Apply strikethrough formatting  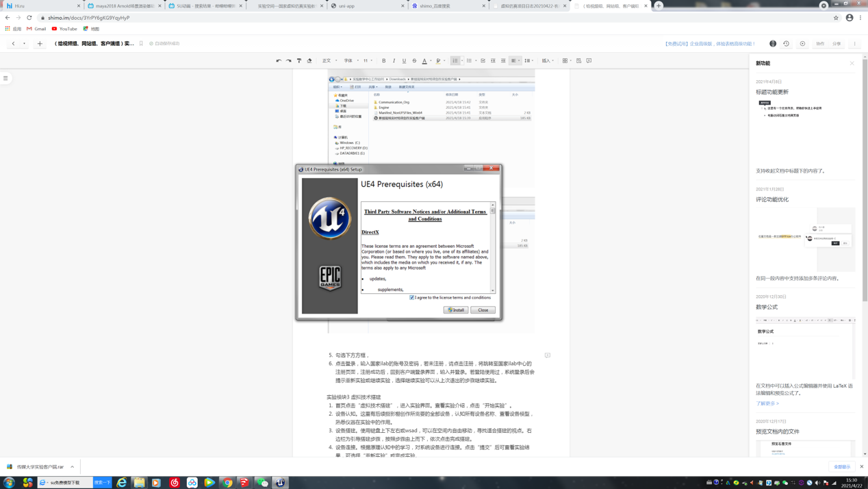(x=414, y=61)
